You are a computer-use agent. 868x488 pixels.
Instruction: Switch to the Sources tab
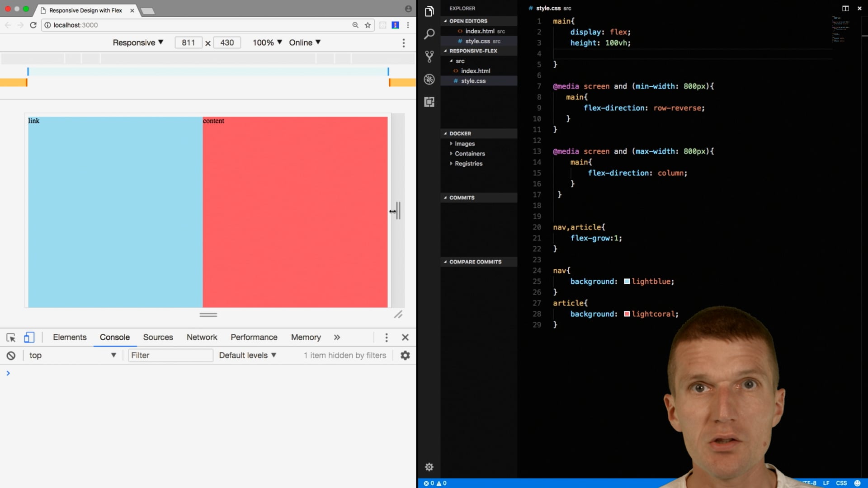[158, 338]
